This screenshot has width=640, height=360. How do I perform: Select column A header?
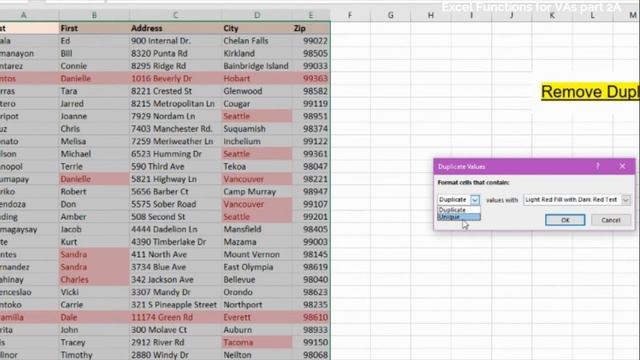tap(24, 15)
